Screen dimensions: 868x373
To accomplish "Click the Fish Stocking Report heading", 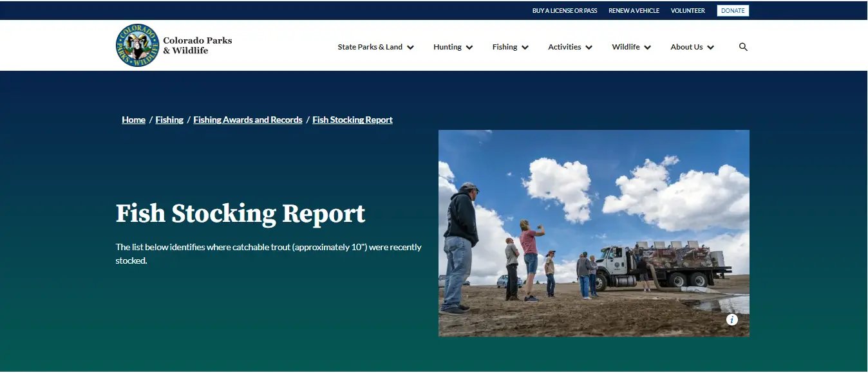I will point(240,214).
